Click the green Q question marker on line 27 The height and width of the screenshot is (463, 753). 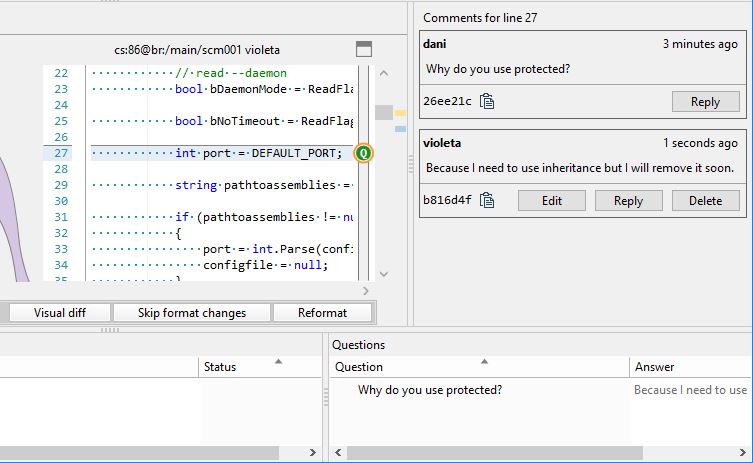(364, 153)
